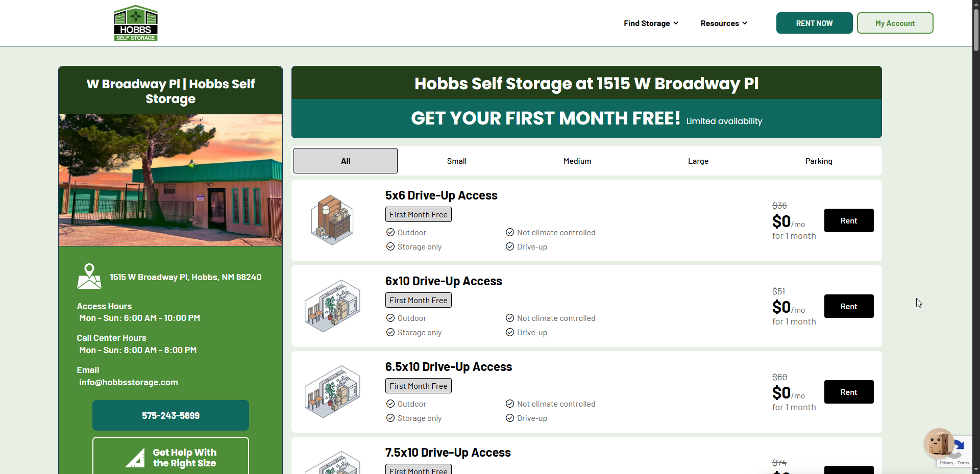
Task: Click the 5x6 Drive-Up Access title
Action: [442, 195]
